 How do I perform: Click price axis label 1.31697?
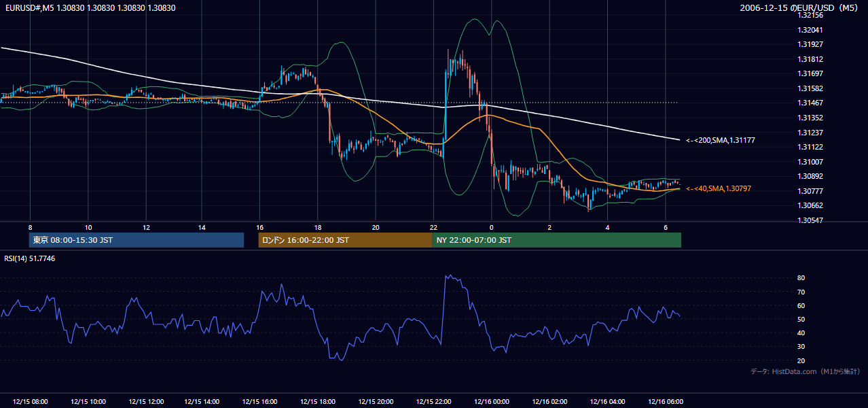tap(810, 73)
